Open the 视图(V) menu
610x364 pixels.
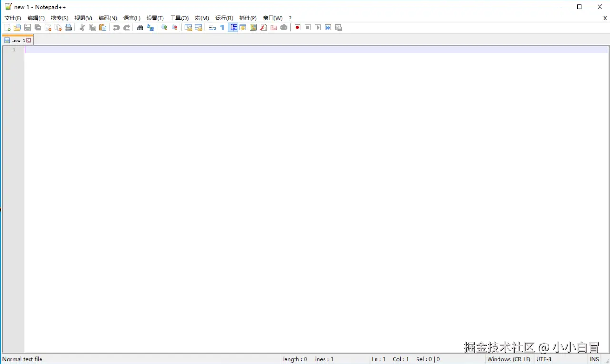tap(83, 18)
